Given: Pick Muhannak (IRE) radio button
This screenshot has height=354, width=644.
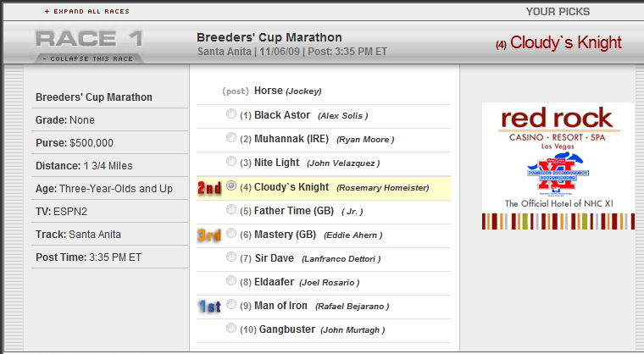Looking at the screenshot, I should [x=231, y=137].
